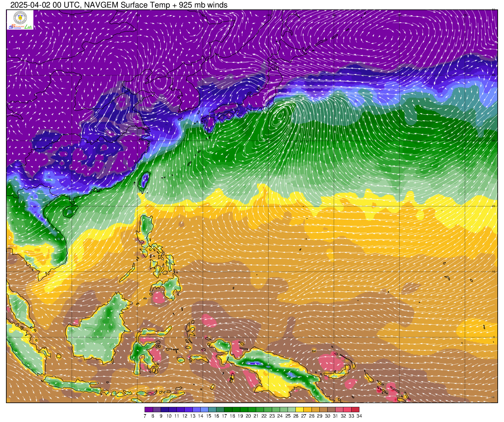Select the dark green swatch starting at 17
Screen dimensions: 504x422
pyautogui.click(x=228, y=409)
